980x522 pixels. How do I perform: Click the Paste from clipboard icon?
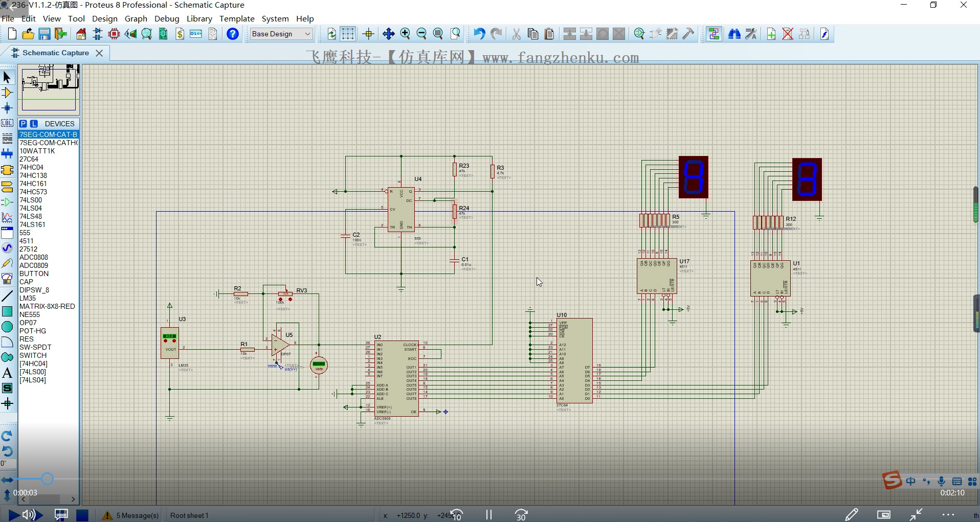tap(549, 34)
